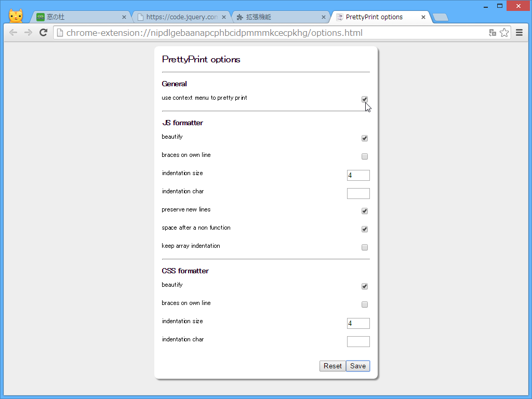
Task: Click the browser forward arrow
Action: [28, 33]
